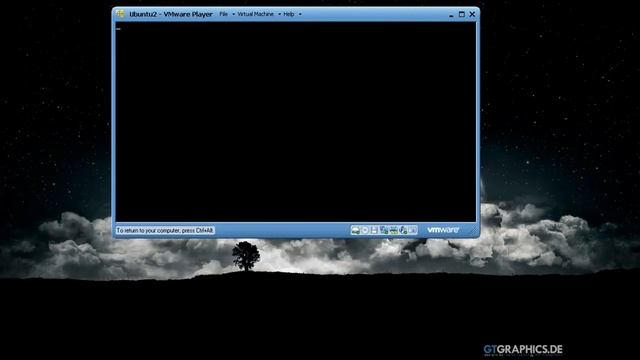Close the Ubuntu2 VMware Player window

click(472, 14)
